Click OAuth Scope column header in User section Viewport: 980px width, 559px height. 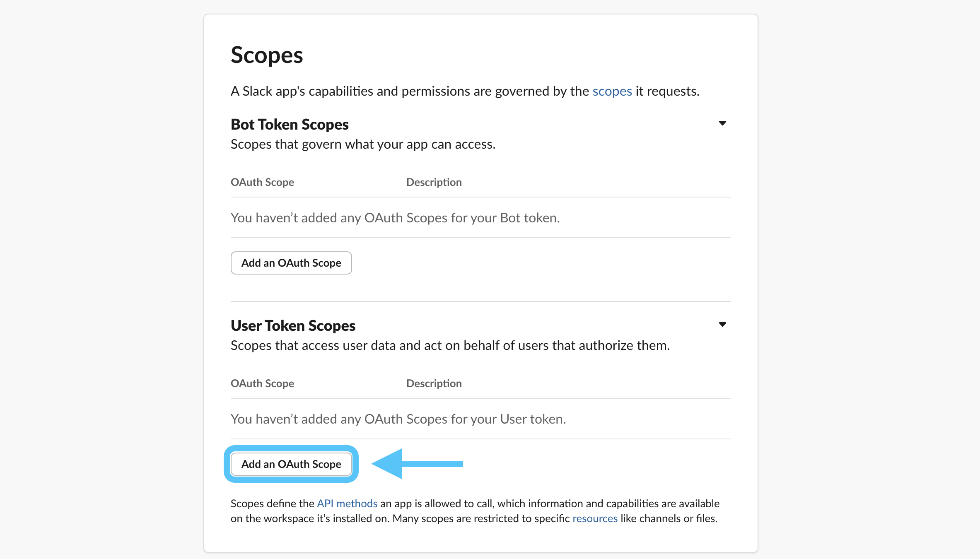(262, 383)
